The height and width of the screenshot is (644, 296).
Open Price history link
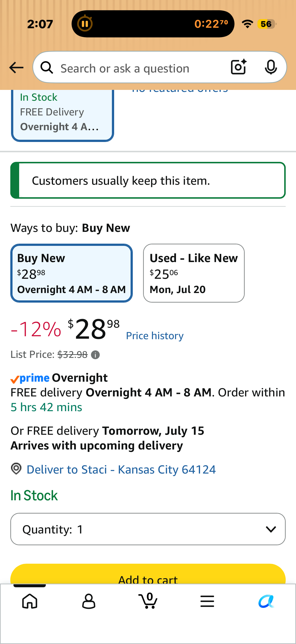155,336
